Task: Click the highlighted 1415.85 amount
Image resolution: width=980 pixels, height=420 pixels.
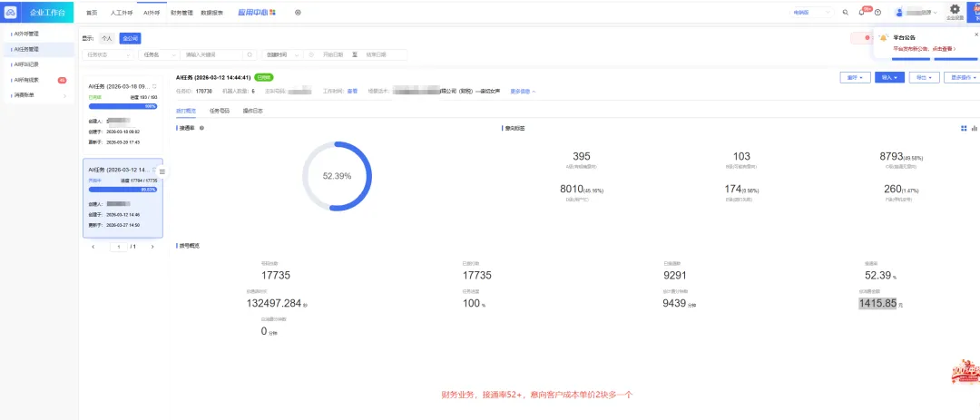Action: pyautogui.click(x=878, y=303)
